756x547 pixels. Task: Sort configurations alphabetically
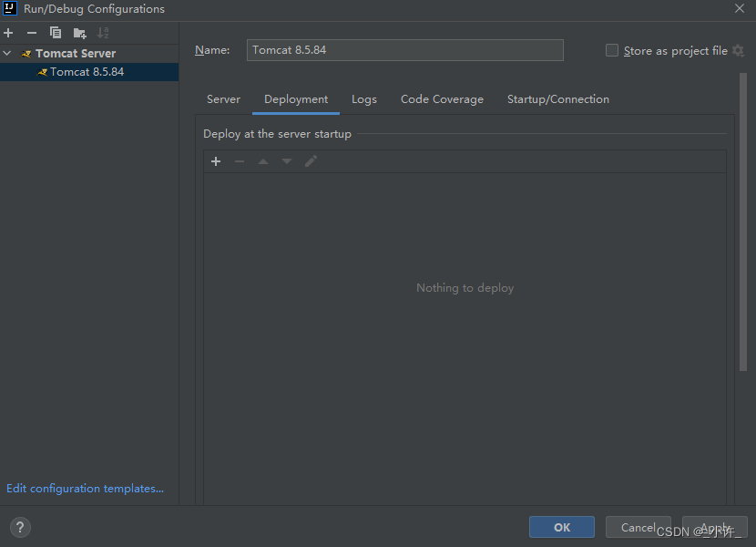coord(103,33)
